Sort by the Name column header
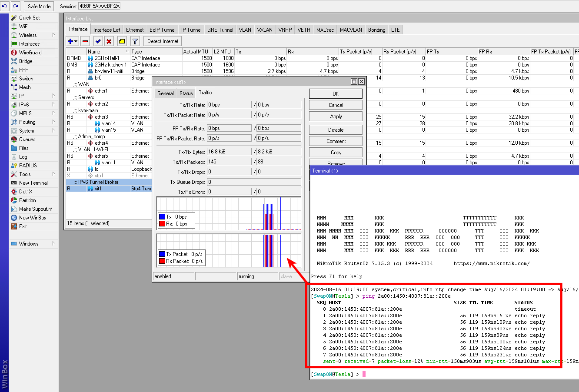The width and height of the screenshot is (579, 392). (x=108, y=51)
